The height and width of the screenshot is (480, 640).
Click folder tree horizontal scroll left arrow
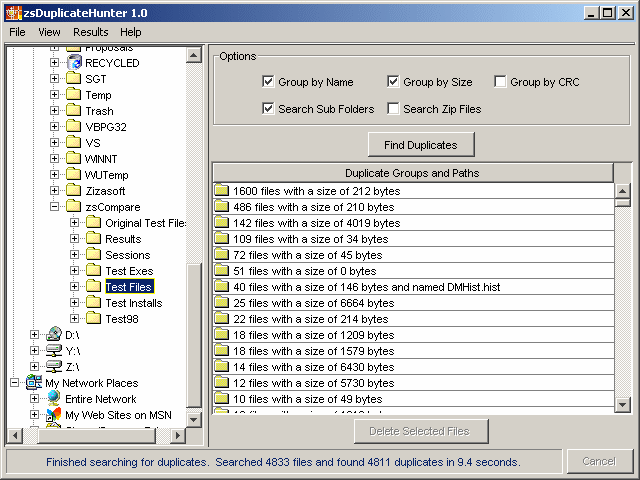[15, 436]
